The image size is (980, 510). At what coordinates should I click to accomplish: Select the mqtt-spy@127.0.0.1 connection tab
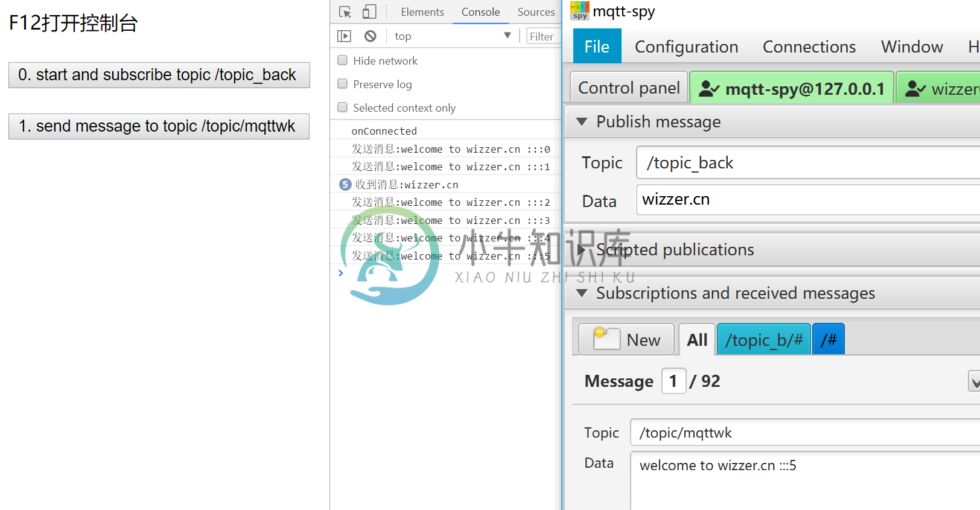[x=792, y=89]
